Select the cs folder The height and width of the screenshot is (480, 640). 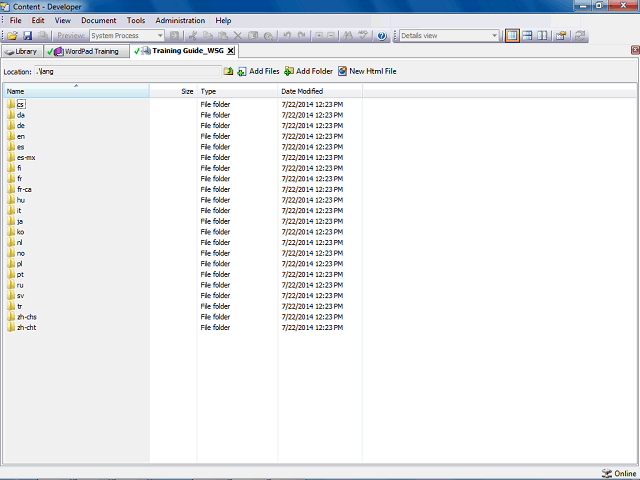tap(20, 104)
